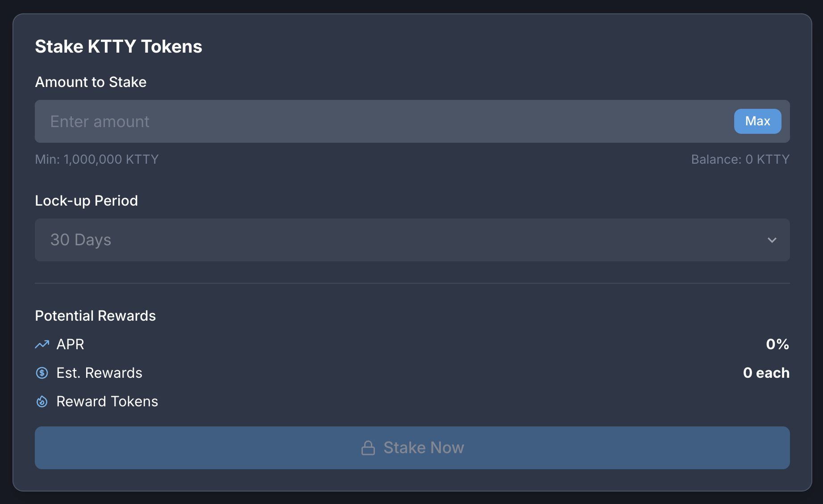Click the flame Reward Tokens icon

[42, 401]
